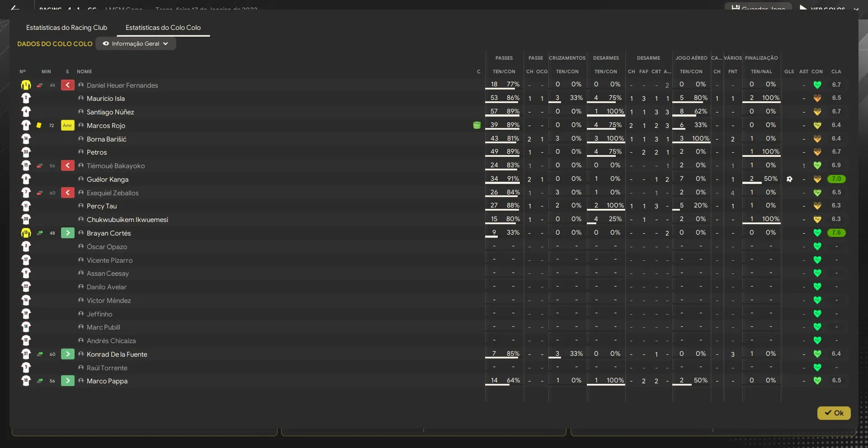Click Assan Ceesay name
Viewport: 868px width, 448px height.
click(108, 274)
